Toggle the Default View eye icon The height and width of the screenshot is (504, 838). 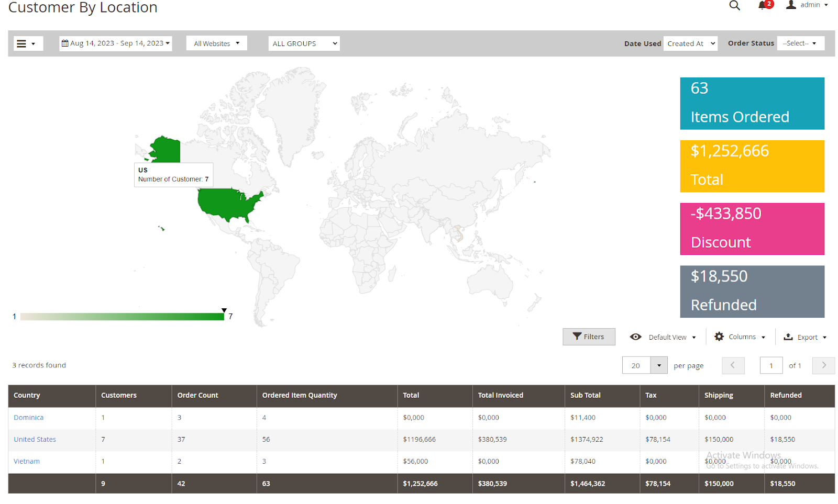[x=635, y=337]
